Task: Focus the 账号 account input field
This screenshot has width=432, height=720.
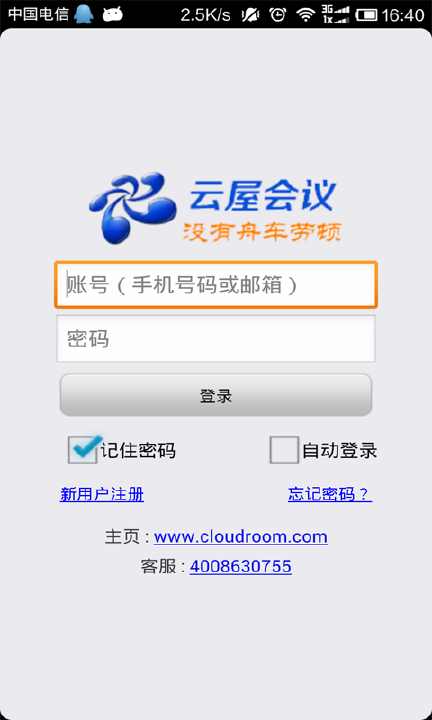Action: click(216, 285)
